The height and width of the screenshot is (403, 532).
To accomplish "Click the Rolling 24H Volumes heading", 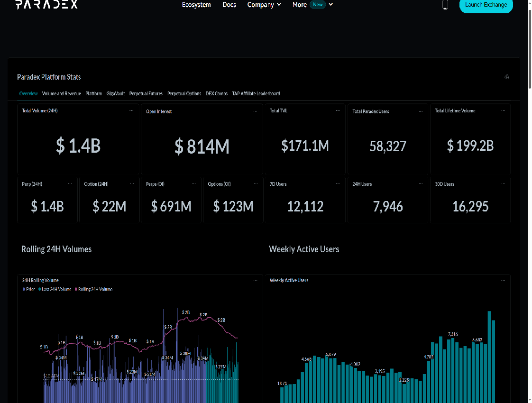I will 56,249.
